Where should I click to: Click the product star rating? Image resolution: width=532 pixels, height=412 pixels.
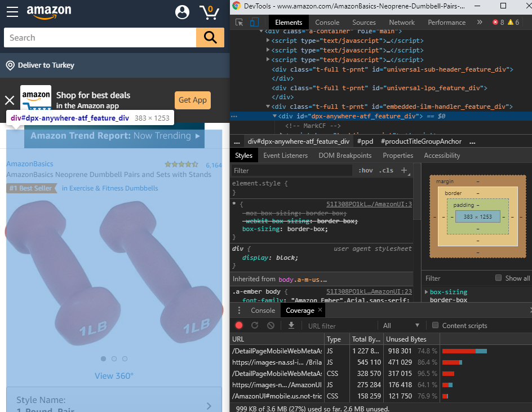[181, 165]
